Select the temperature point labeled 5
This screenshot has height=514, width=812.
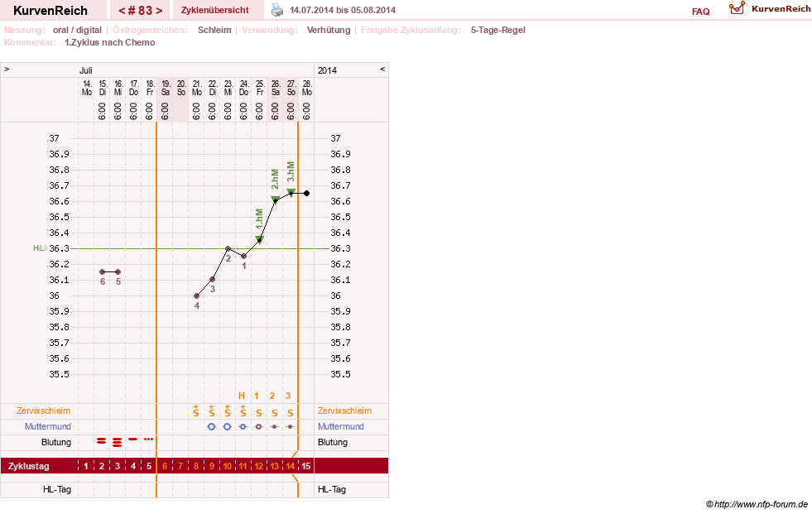[x=118, y=271]
